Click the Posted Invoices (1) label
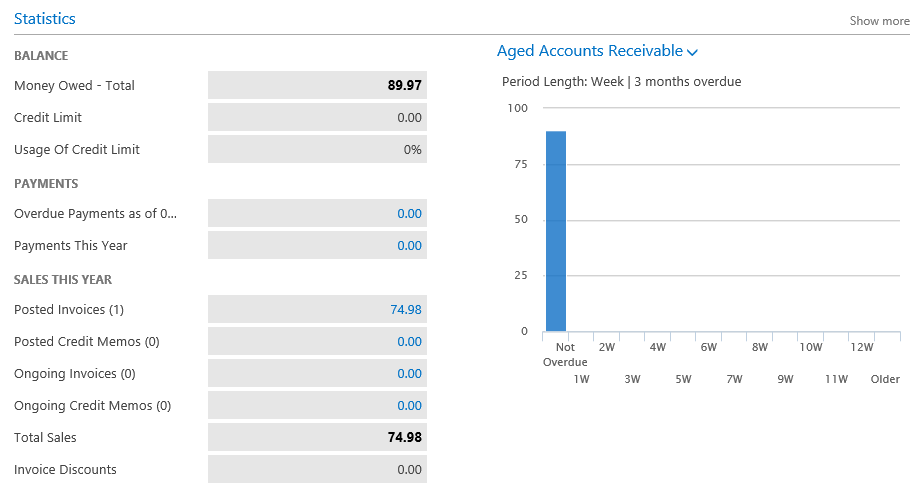The image size is (922, 492). pos(69,310)
